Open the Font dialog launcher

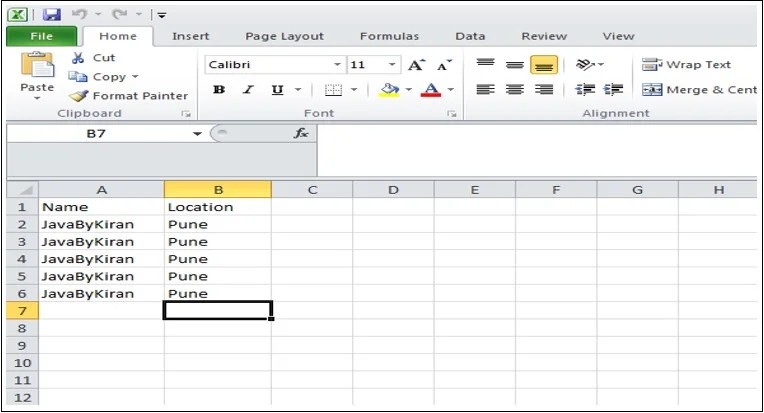pyautogui.click(x=452, y=114)
